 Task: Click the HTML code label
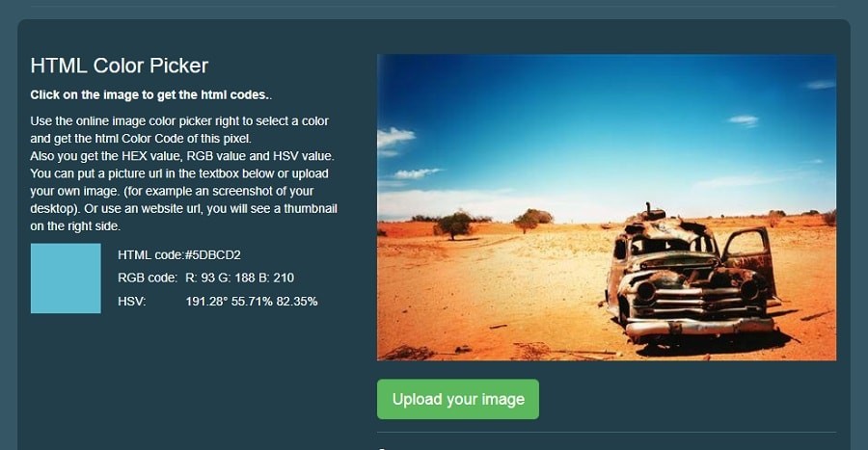[150, 254]
